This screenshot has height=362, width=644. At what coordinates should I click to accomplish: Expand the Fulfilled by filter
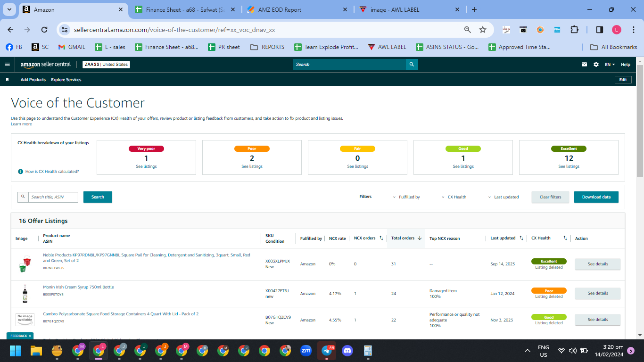tap(406, 197)
